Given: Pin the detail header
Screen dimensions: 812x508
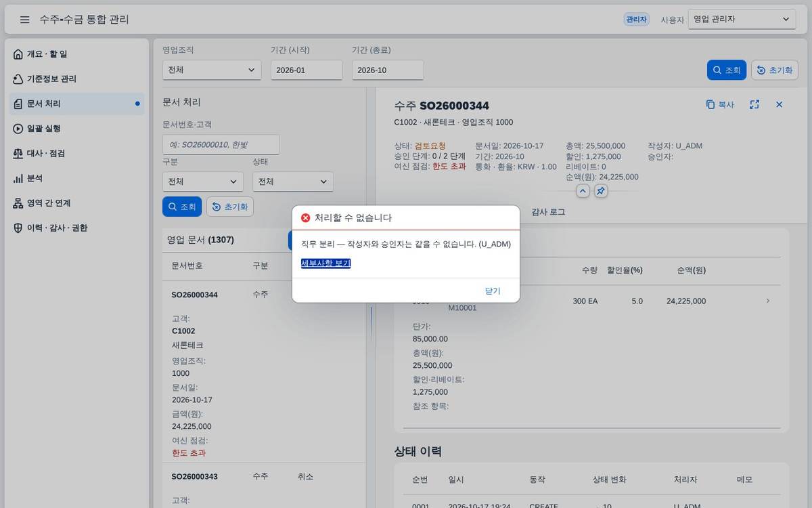Looking at the screenshot, I should [x=601, y=191].
